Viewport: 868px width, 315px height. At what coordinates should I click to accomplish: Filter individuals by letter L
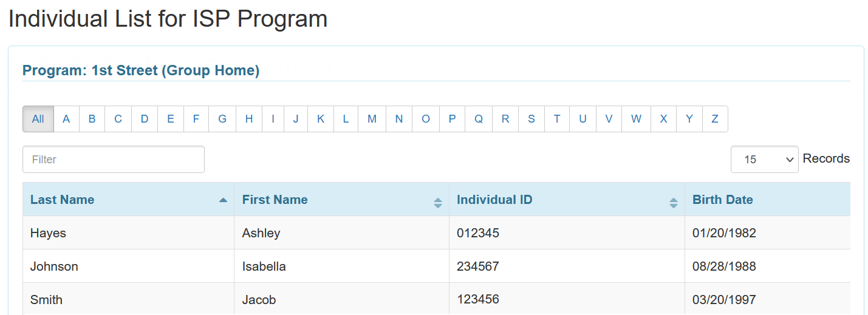click(x=346, y=119)
